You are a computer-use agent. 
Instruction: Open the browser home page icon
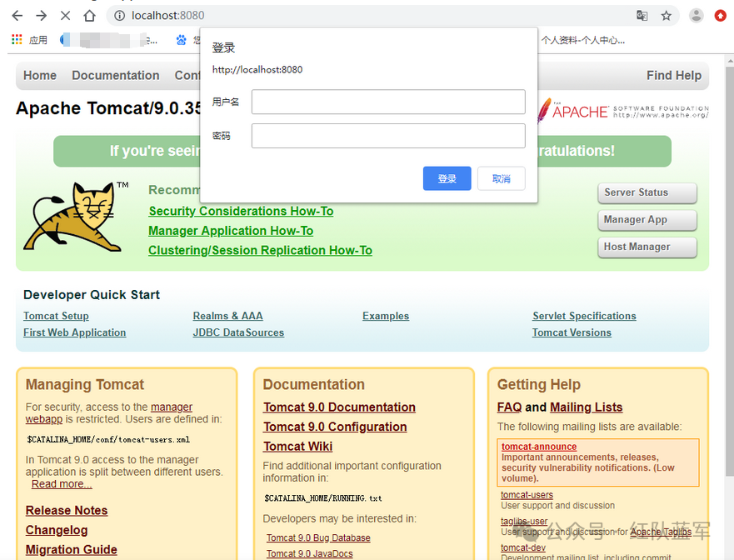(89, 16)
